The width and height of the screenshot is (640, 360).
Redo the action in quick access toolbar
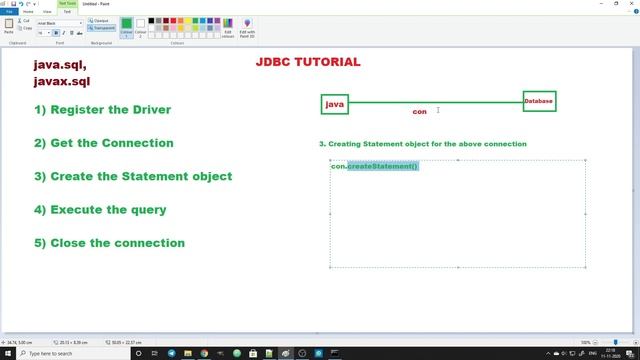(28, 4)
